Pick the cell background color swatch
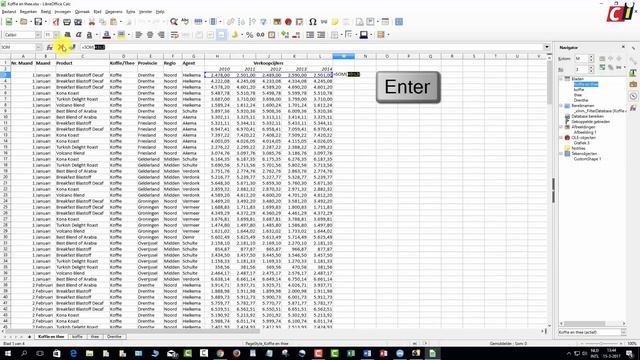This screenshot has height=360, width=640. point(363,35)
